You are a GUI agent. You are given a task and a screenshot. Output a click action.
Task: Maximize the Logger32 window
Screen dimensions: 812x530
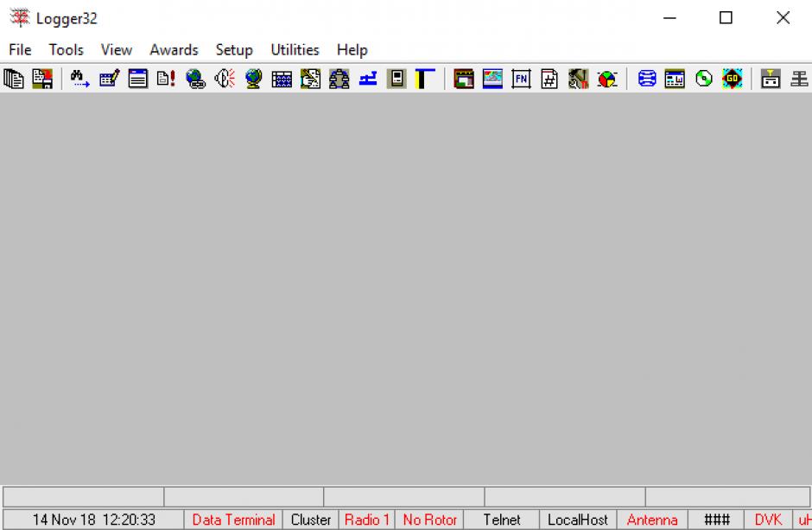point(726,17)
